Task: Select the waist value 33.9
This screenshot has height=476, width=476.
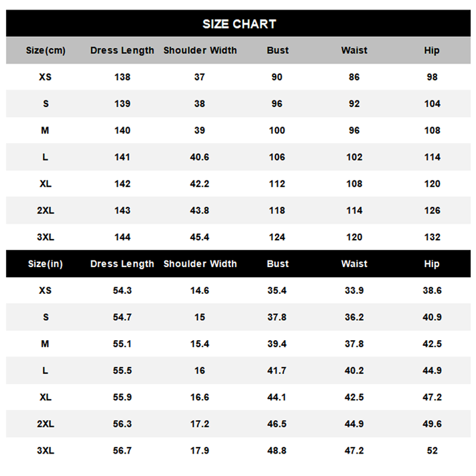Action: pyautogui.click(x=354, y=290)
